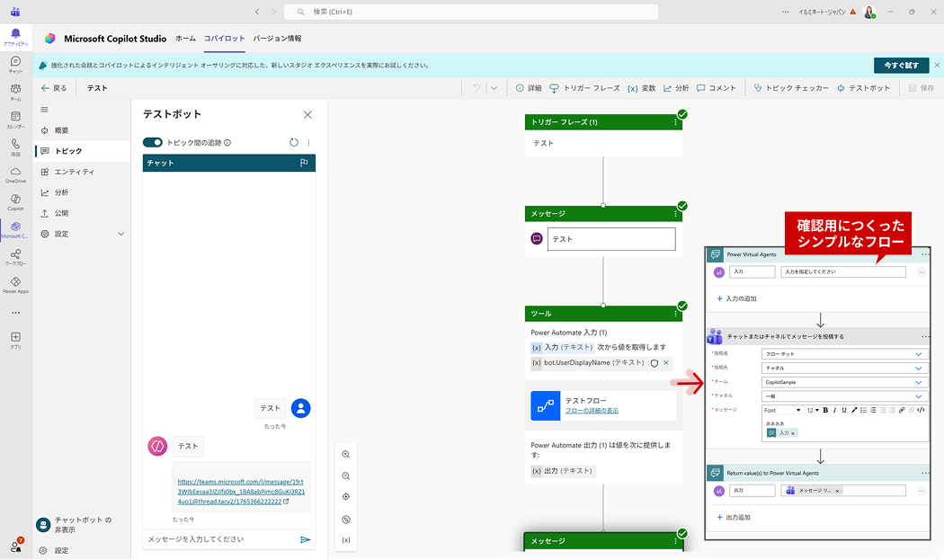Click the zoom out canvas icon

(x=346, y=476)
